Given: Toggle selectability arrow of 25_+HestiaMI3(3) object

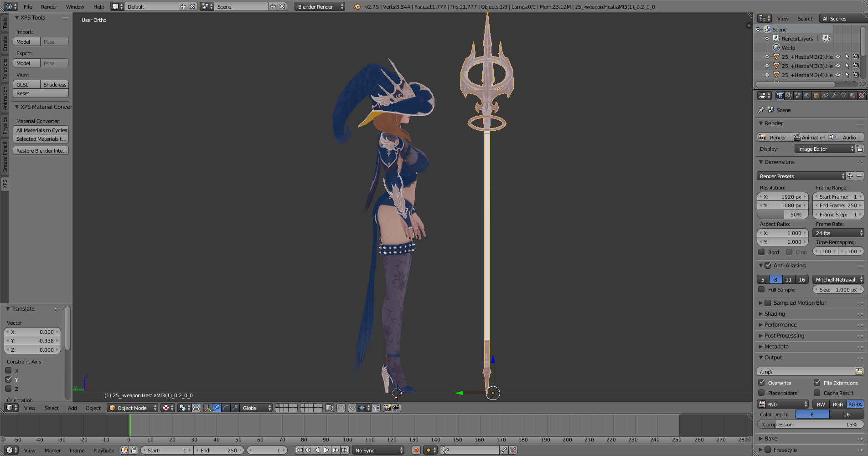Looking at the screenshot, I should pos(847,66).
